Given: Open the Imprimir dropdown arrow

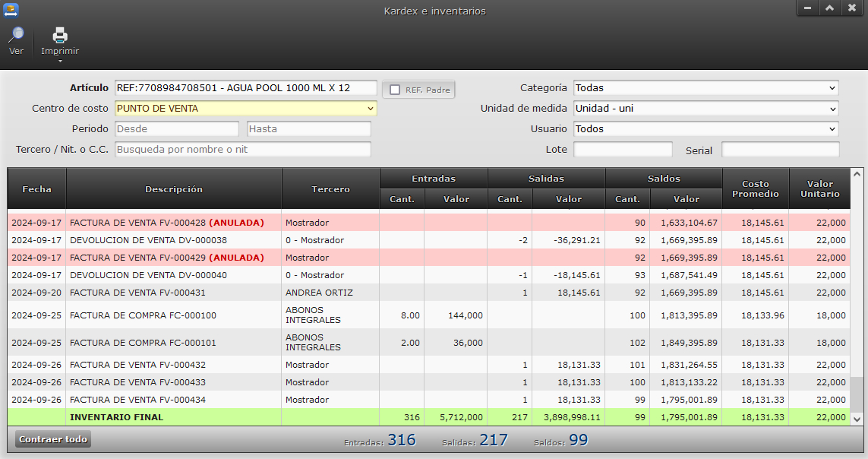Looking at the screenshot, I should [x=60, y=61].
